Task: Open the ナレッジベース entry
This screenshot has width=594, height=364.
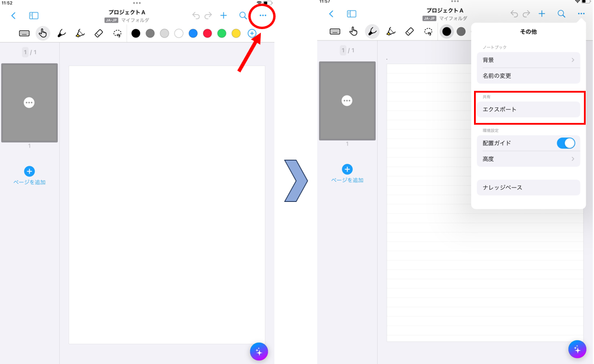Action: tap(529, 187)
